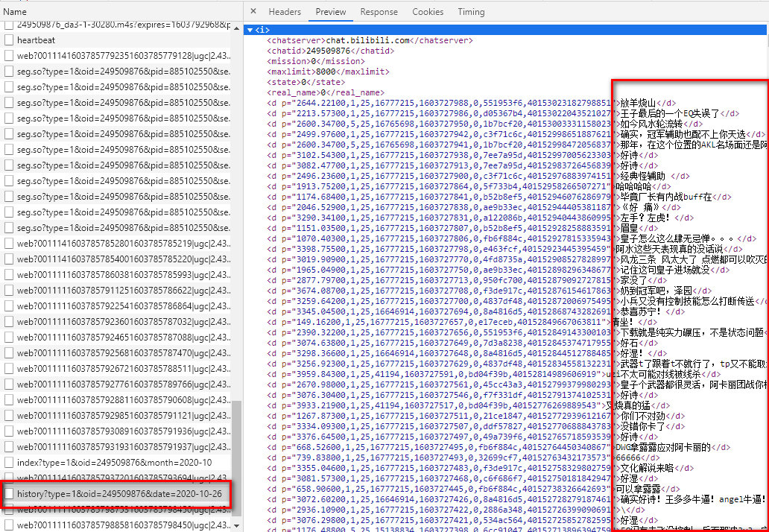
Task: Click the file icon of index?type=1 request
Action: pyautogui.click(x=9, y=463)
